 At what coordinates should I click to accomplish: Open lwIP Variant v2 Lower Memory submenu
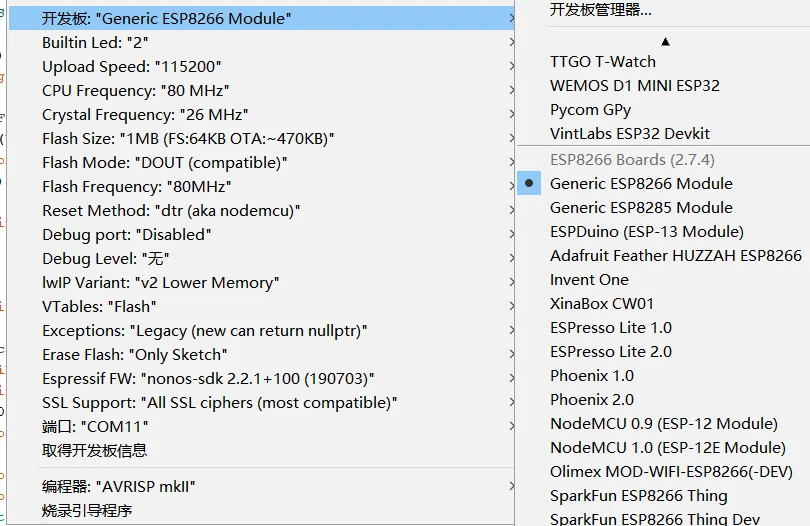tap(261, 283)
